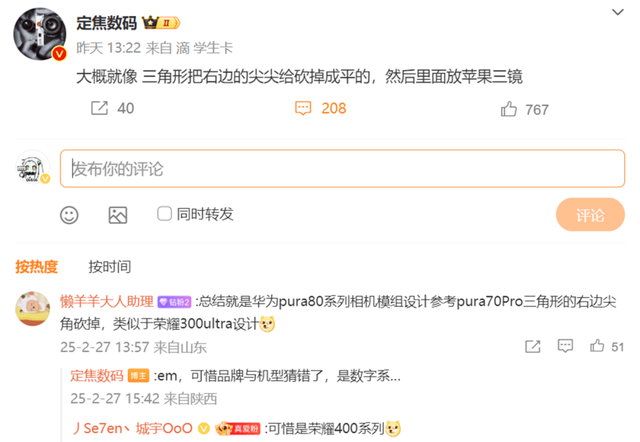Open 定焦数码 profile from post header name
The width and height of the screenshot is (640, 442).
tap(107, 23)
